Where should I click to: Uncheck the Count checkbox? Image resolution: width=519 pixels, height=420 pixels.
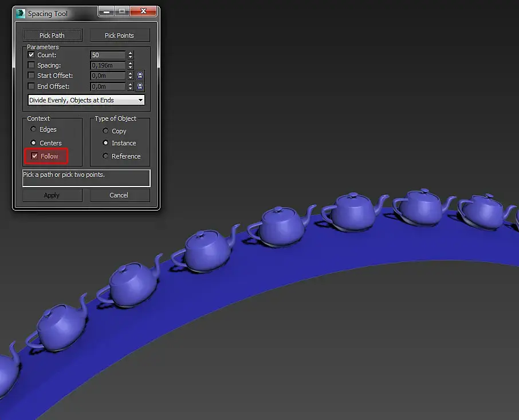point(31,55)
